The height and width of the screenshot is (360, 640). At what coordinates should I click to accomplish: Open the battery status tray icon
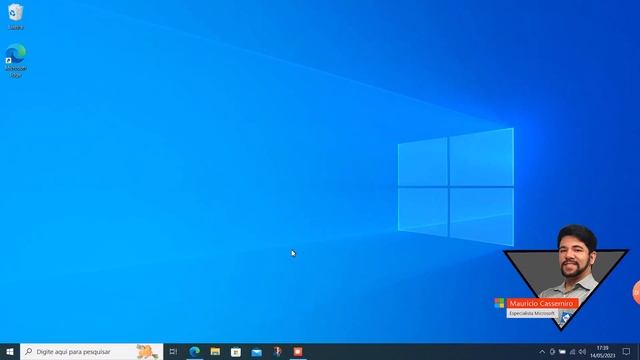[562, 352]
